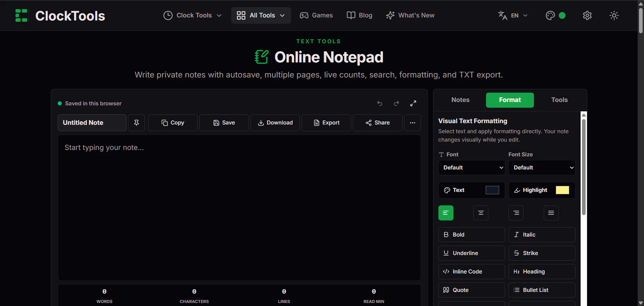644x306 pixels.
Task: Align text right
Action: click(x=516, y=213)
